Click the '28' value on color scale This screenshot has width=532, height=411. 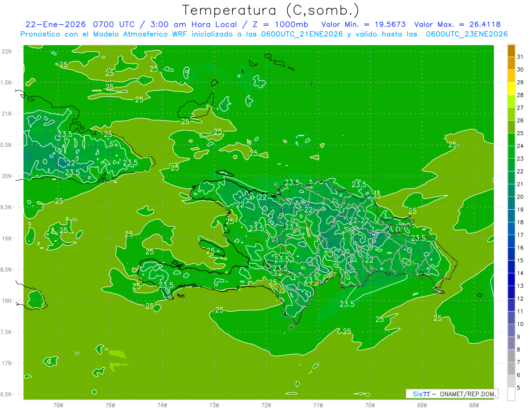520,95
